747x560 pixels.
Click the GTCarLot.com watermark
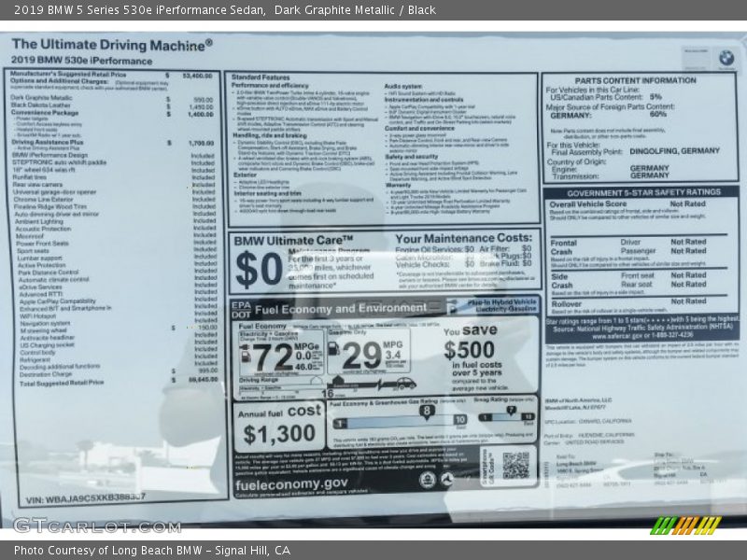[95, 525]
